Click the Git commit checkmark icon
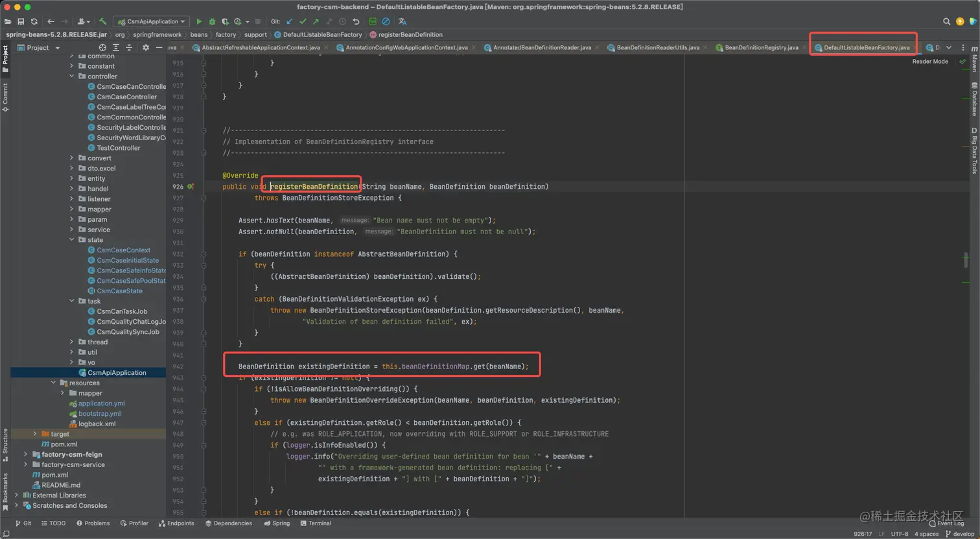980x539 pixels. 303,21
